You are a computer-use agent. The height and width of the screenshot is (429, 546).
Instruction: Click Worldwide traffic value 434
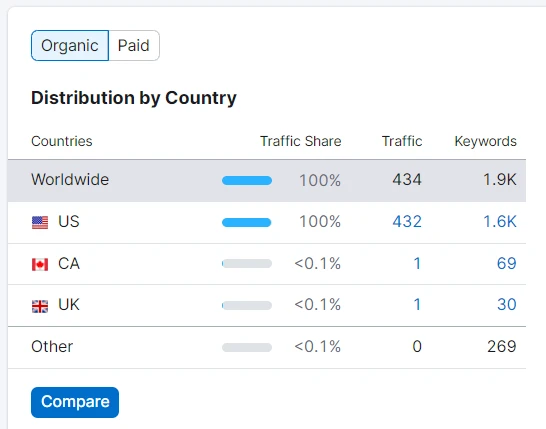click(x=407, y=180)
